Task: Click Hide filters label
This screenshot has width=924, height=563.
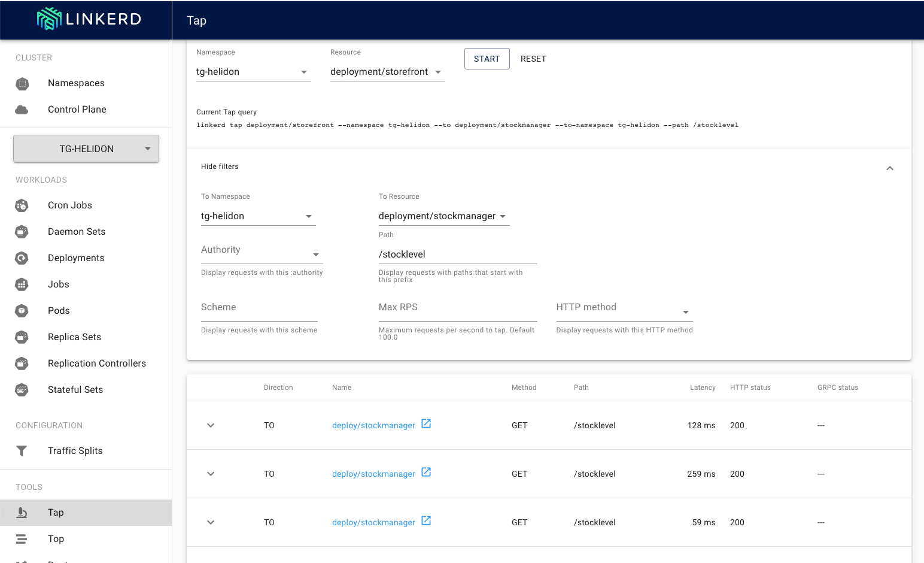Action: tap(220, 167)
